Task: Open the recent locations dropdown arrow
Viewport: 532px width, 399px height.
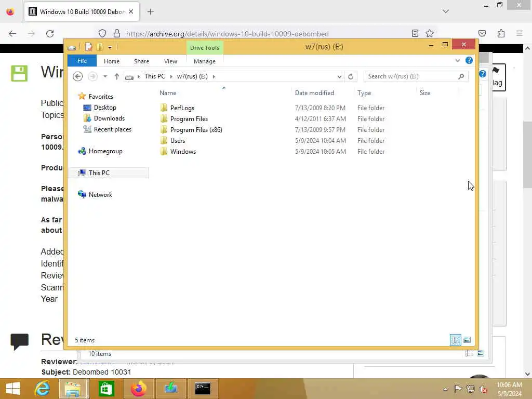Action: (x=105, y=76)
